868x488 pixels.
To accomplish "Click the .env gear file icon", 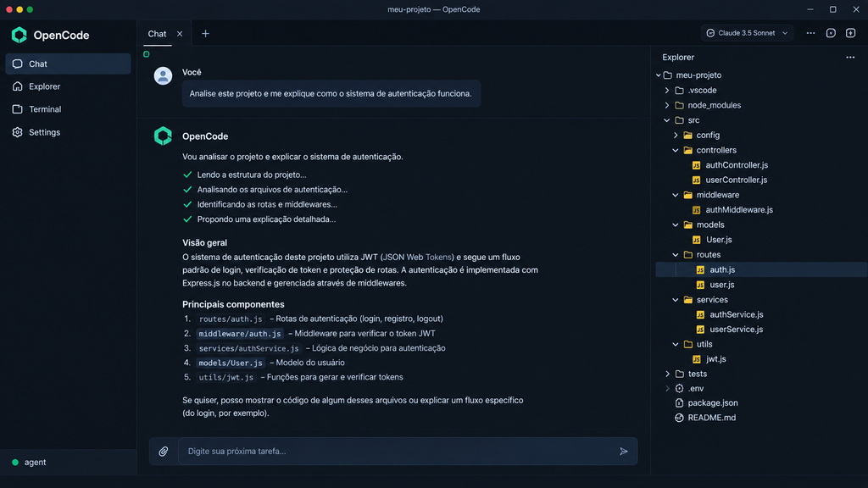I will click(679, 388).
